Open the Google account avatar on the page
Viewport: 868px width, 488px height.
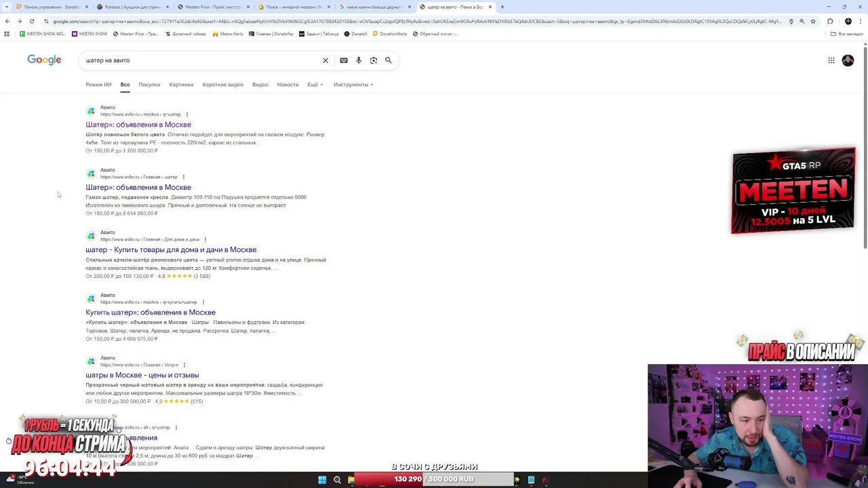pos(848,60)
